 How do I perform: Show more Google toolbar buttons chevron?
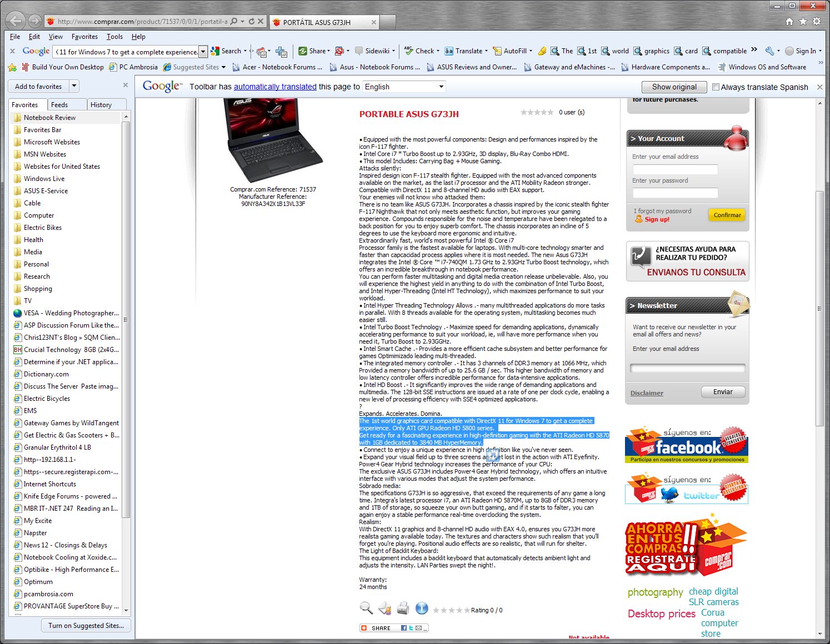click(754, 50)
